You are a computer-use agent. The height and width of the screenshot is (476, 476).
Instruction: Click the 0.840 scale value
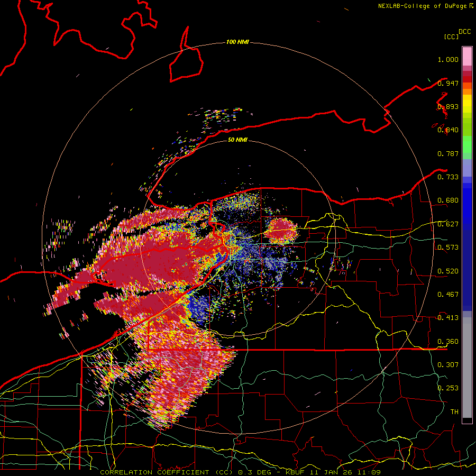coord(448,130)
